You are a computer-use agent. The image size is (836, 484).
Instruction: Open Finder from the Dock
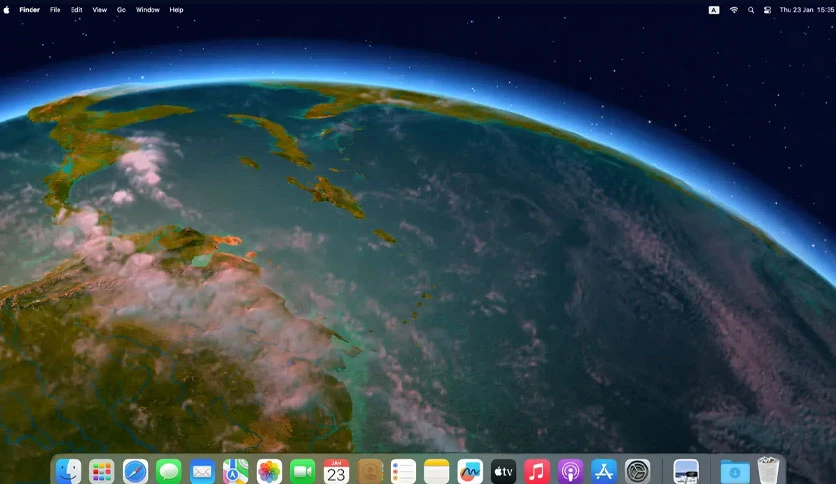(x=68, y=472)
